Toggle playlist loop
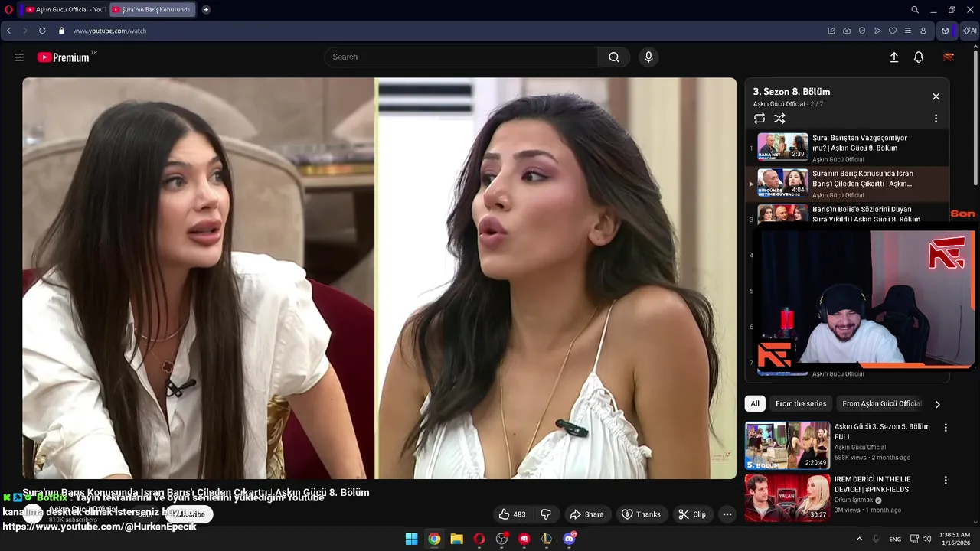 (759, 119)
